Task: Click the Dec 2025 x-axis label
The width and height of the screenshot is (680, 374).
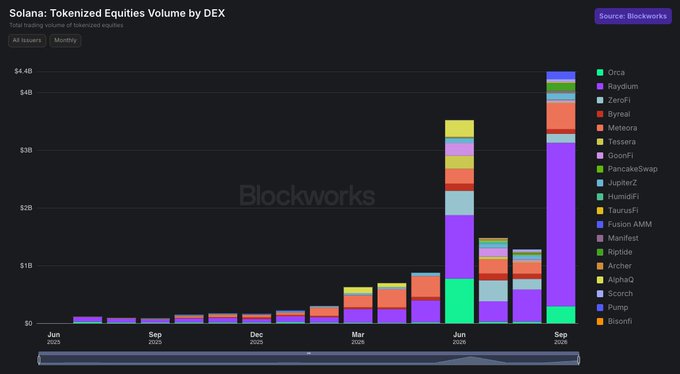Action: [256, 338]
